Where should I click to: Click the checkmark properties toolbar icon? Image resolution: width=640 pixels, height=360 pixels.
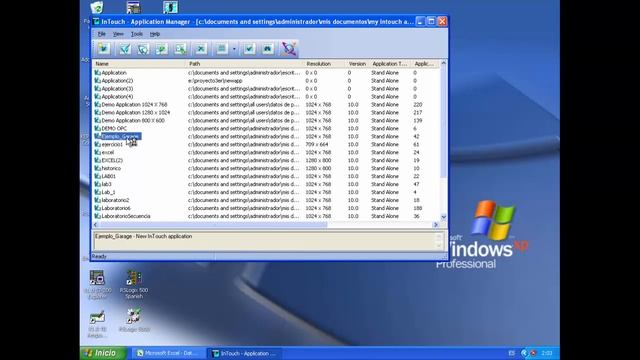coord(249,49)
